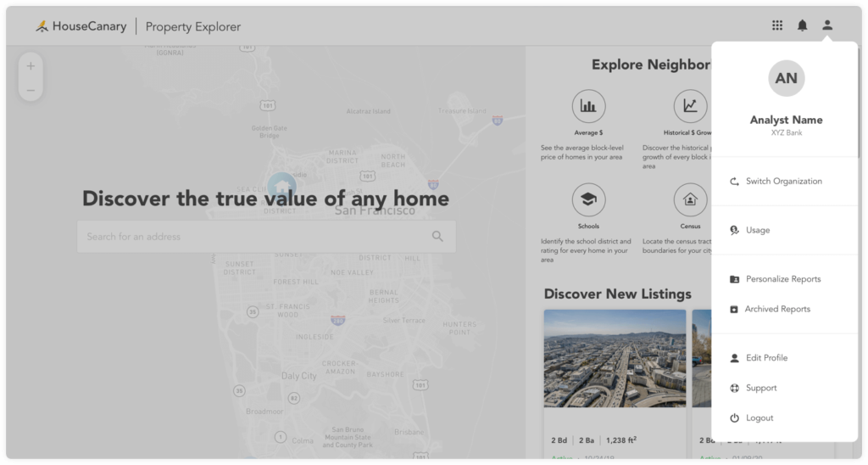Image resolution: width=868 pixels, height=465 pixels.
Task: Click the Average $ chart icon
Action: (588, 106)
